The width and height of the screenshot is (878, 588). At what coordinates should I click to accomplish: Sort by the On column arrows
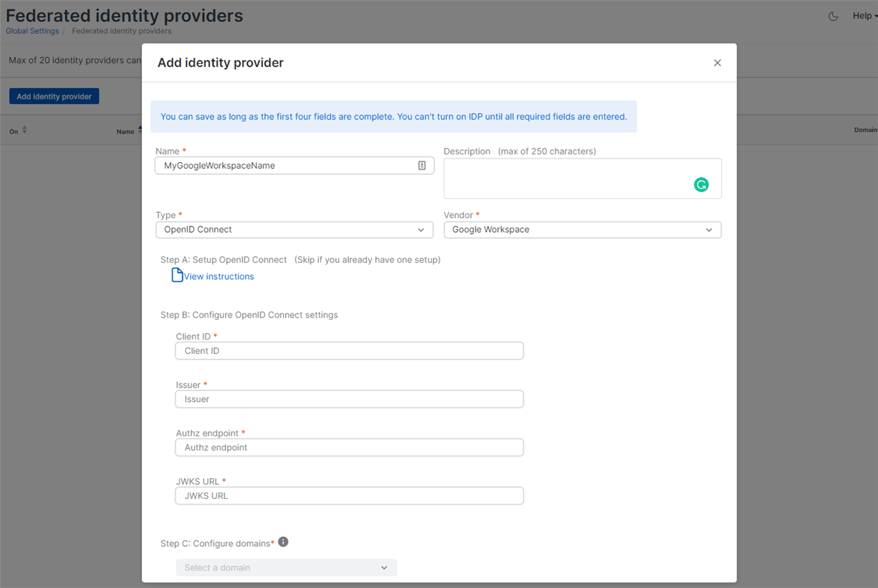(25, 130)
